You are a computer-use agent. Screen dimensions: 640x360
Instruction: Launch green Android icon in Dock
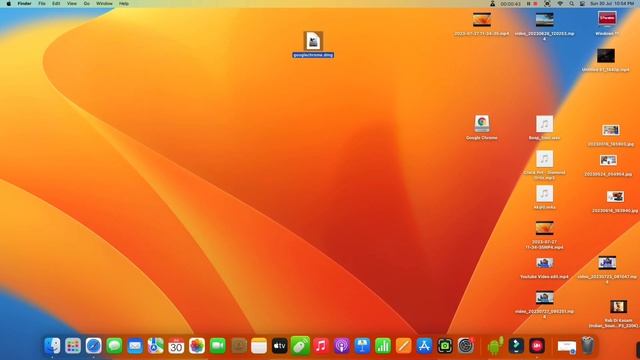coord(495,346)
